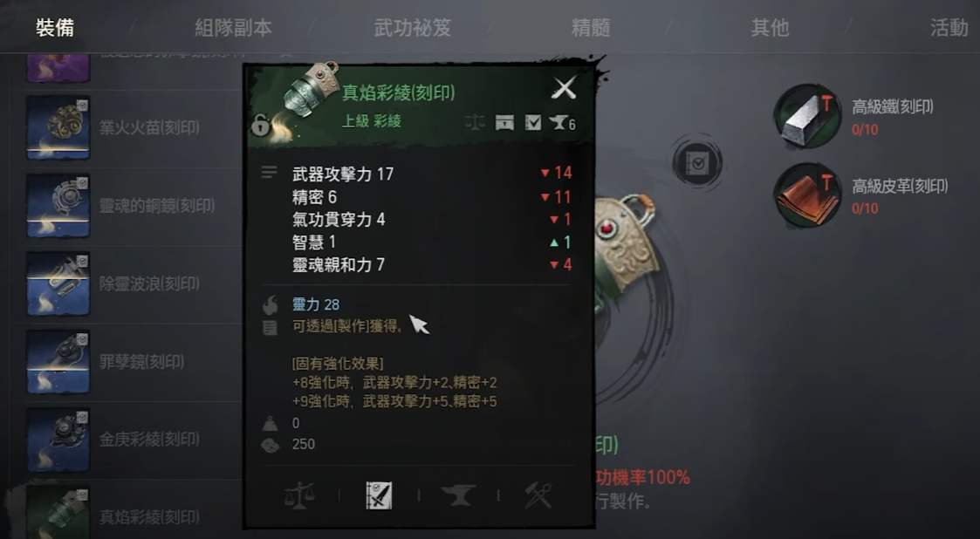
Task: Switch to the 組隊副本 tab
Action: click(x=233, y=28)
